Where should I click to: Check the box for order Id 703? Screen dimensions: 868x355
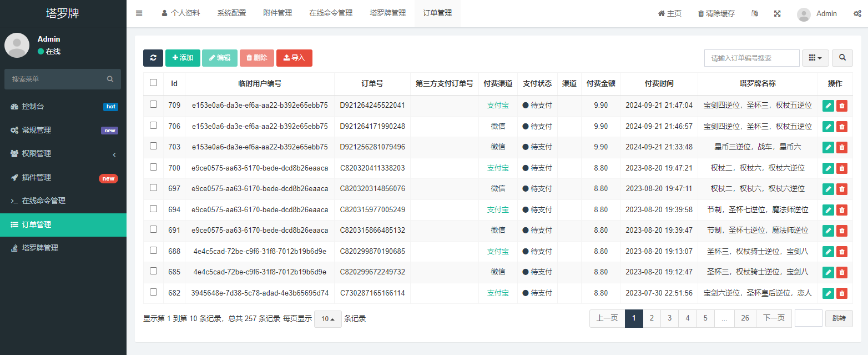(154, 146)
